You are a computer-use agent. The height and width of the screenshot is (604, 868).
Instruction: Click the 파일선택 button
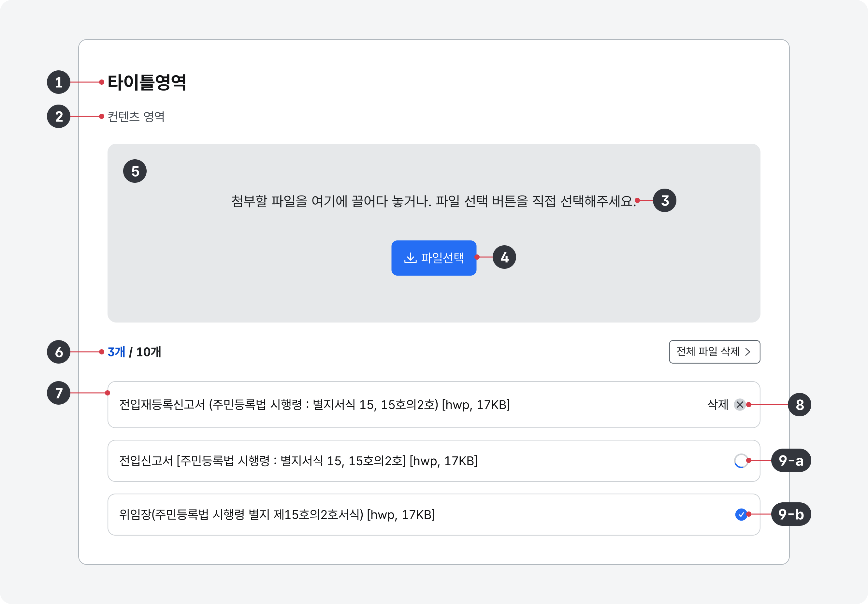(x=434, y=258)
